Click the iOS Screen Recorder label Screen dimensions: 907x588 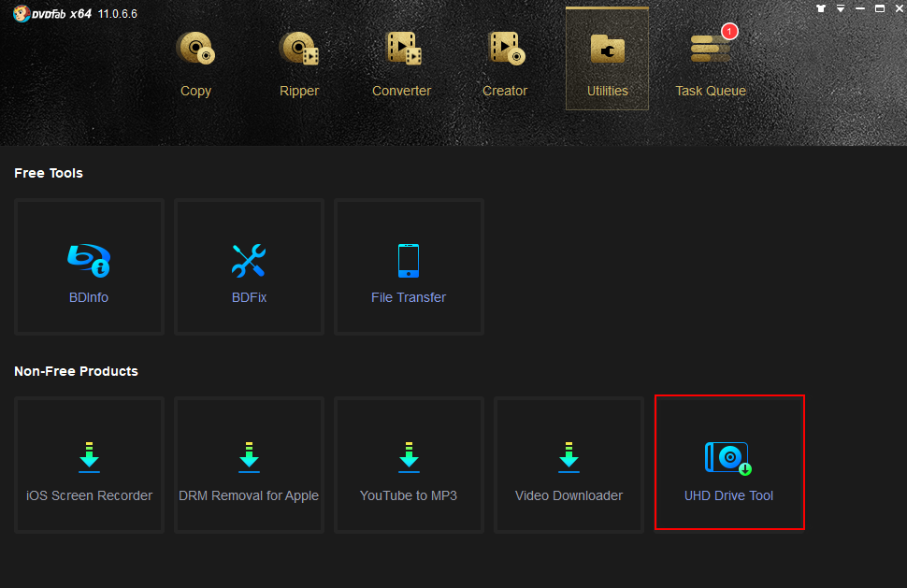click(x=89, y=495)
